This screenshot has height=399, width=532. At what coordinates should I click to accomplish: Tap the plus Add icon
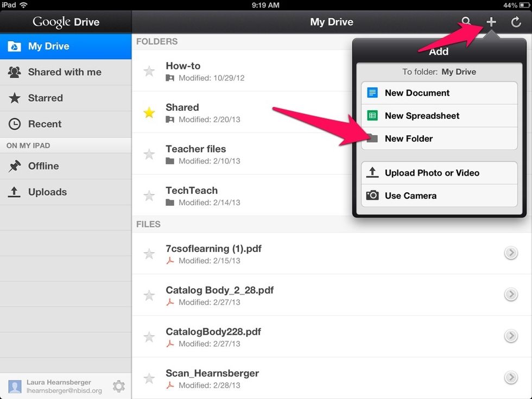click(x=491, y=22)
